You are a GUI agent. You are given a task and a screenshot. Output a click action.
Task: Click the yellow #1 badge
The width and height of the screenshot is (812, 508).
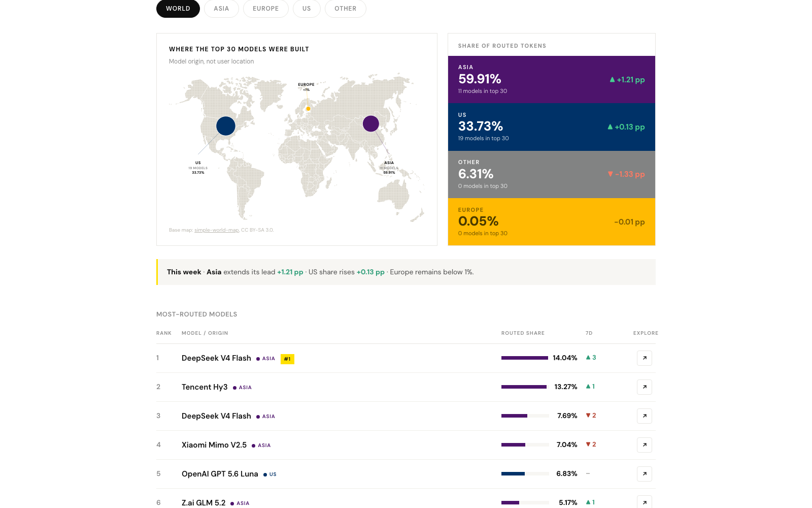(287, 359)
